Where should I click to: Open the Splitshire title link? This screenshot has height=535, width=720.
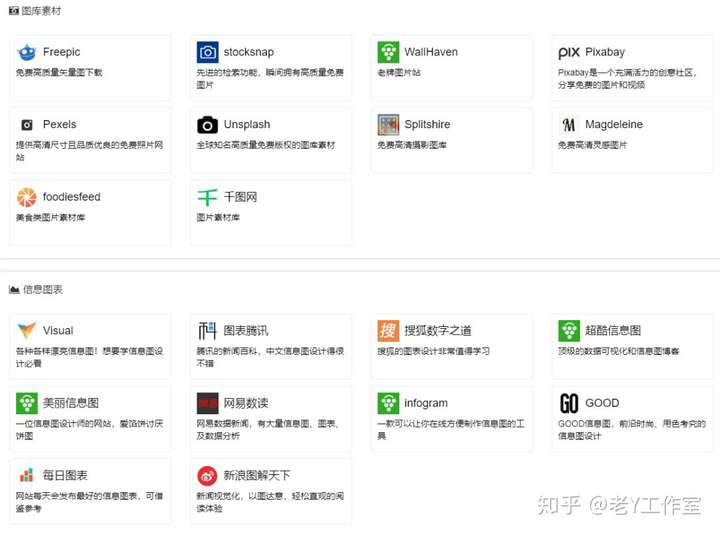pyautogui.click(x=427, y=124)
